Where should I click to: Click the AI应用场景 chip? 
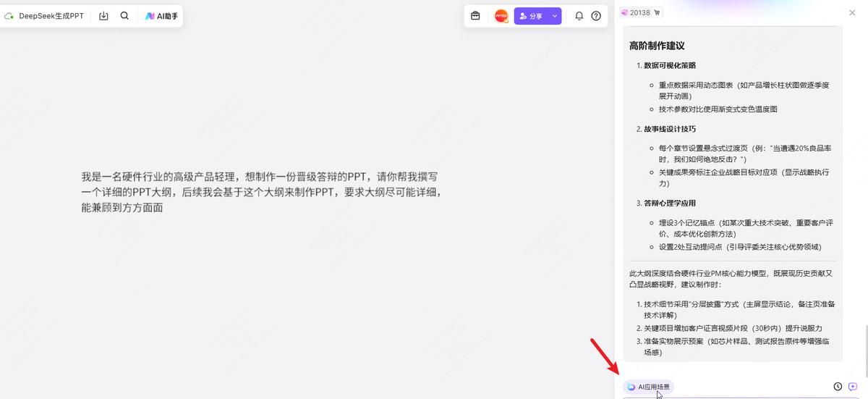pos(649,387)
